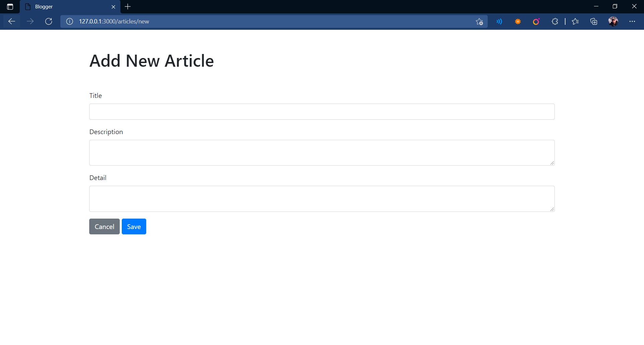Screen dimensions: 644x345
Task: Open a new tab with plus button
Action: [x=128, y=7]
